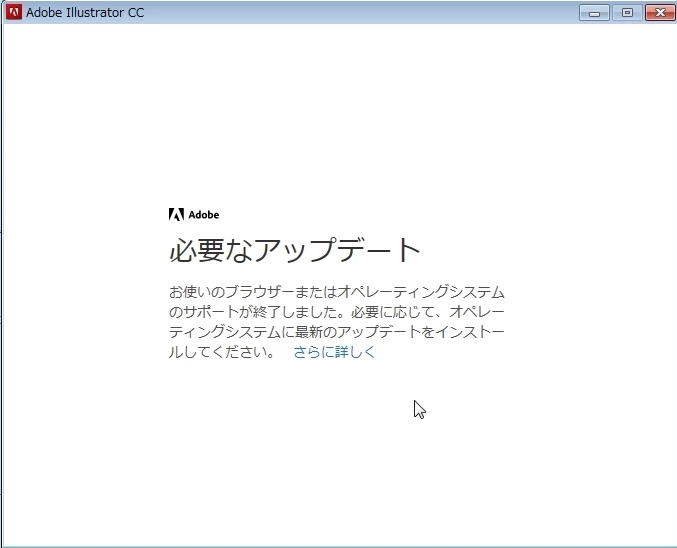Click the Adobe Illustrator icon in title bar

tap(14, 12)
